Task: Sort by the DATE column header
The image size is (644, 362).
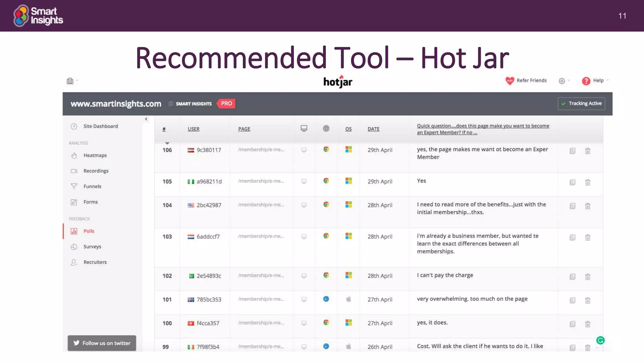Action: coord(374,129)
